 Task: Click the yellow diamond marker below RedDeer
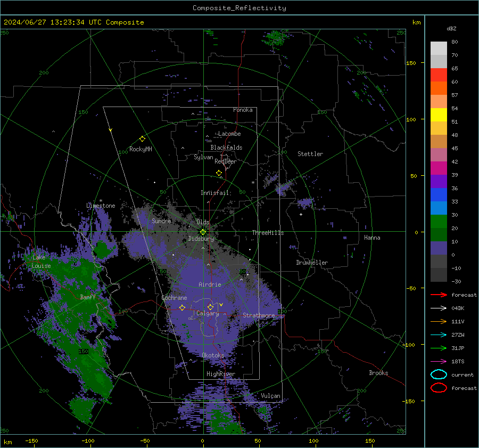coord(219,173)
